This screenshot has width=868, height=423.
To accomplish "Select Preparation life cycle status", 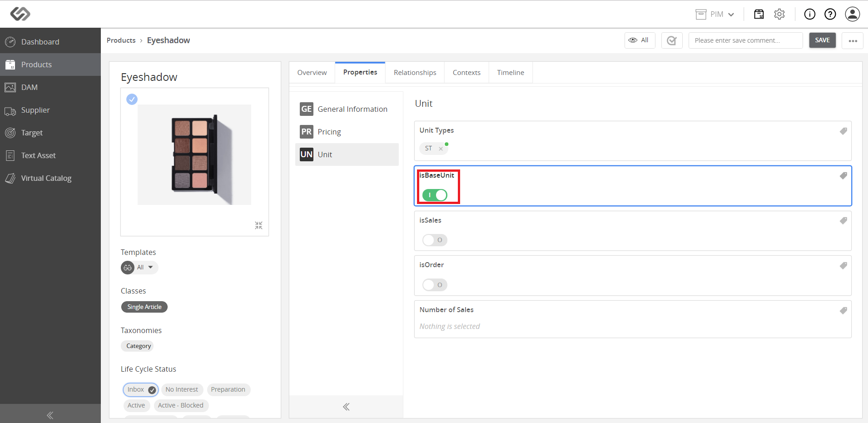I will 228,389.
